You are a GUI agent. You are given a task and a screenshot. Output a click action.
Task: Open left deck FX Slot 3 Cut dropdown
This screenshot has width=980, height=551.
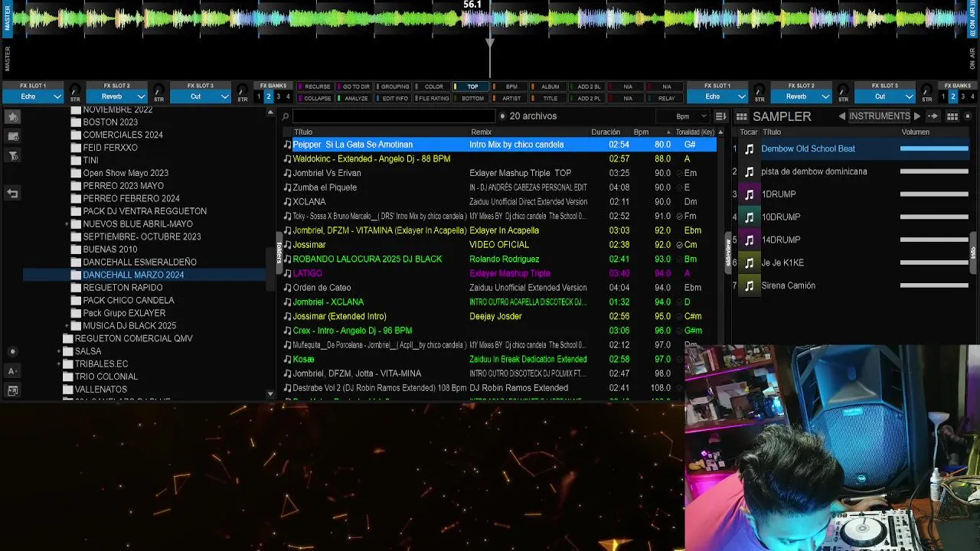click(201, 96)
